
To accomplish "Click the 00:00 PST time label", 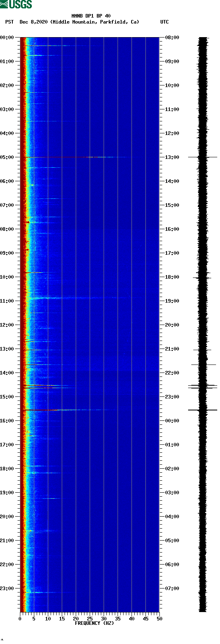I will [x=7, y=38].
